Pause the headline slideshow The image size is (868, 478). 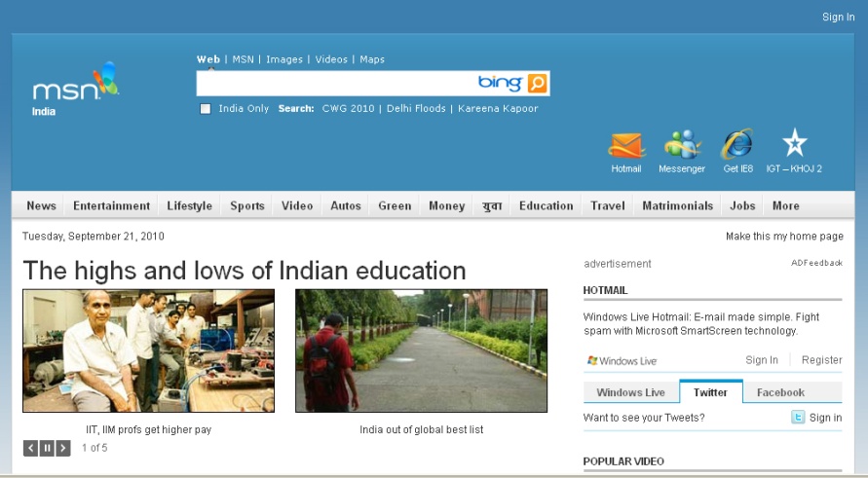click(47, 448)
